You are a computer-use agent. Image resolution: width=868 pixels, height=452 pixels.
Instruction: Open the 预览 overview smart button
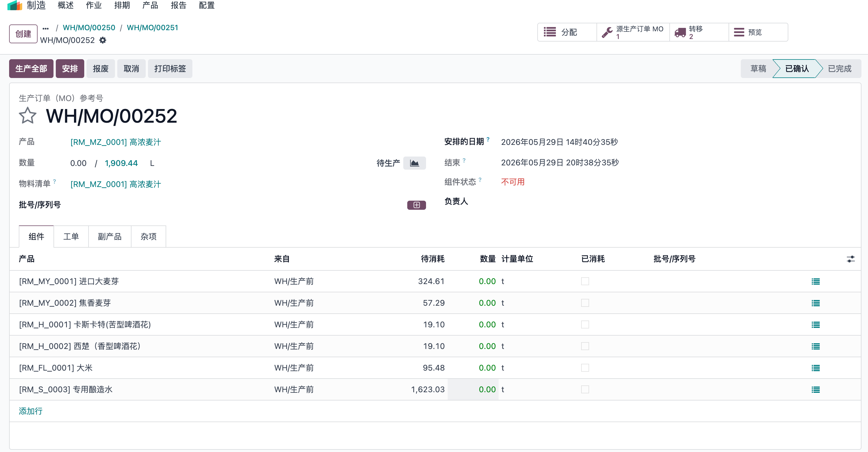758,32
